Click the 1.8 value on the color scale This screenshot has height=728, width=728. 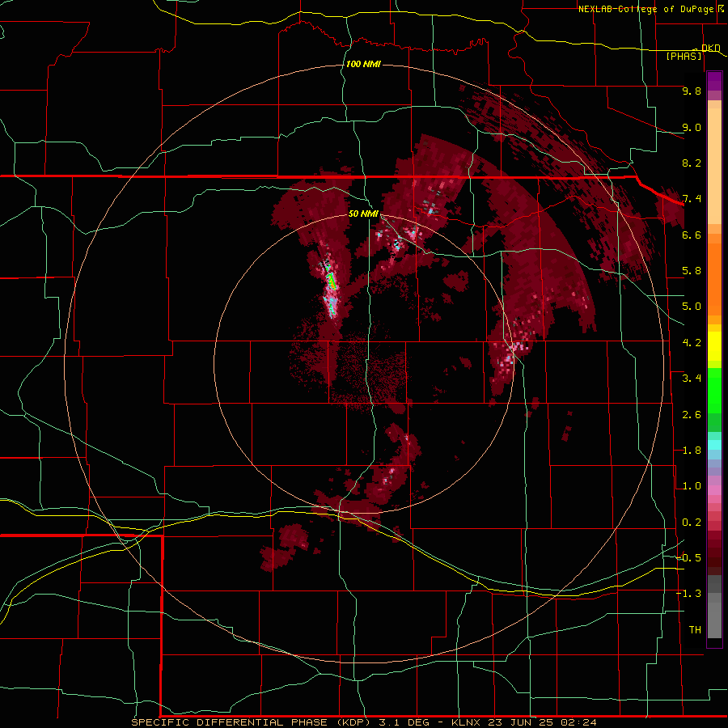pyautogui.click(x=692, y=451)
